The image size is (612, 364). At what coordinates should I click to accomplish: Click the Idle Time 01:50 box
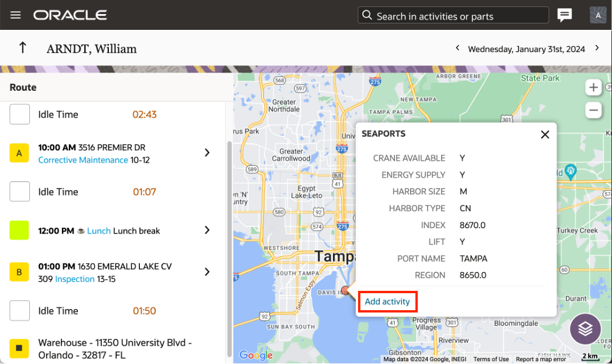[19, 311]
